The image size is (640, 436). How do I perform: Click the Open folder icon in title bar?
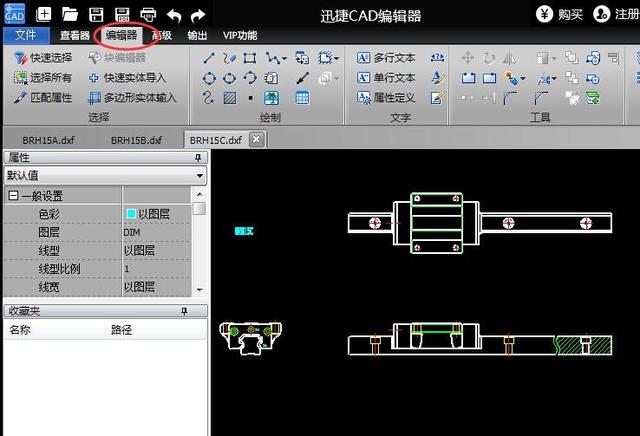coord(70,15)
